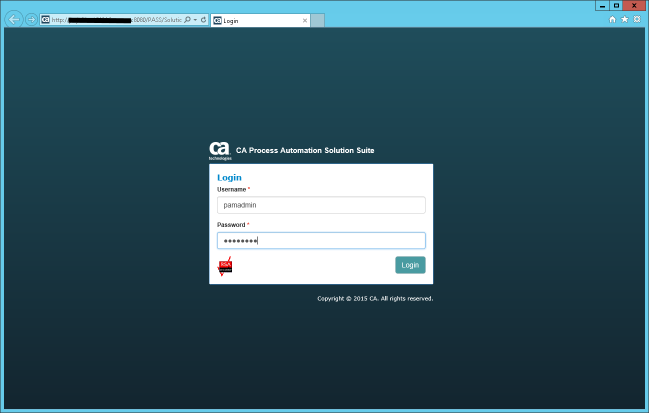This screenshot has width=649, height=413.
Task: Click the address bar search magnifier icon
Action: point(187,19)
